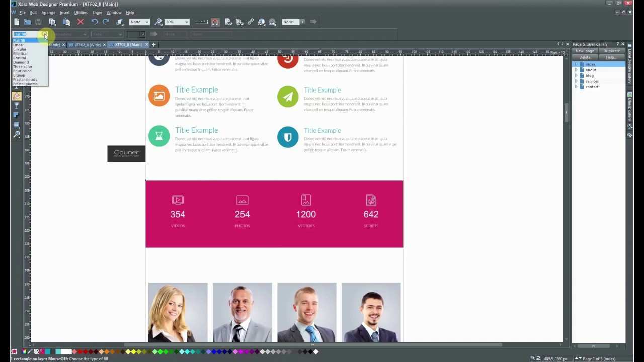Screen dimensions: 644x362
Task: Choose Linear from the fill type list
Action: pyautogui.click(x=19, y=45)
